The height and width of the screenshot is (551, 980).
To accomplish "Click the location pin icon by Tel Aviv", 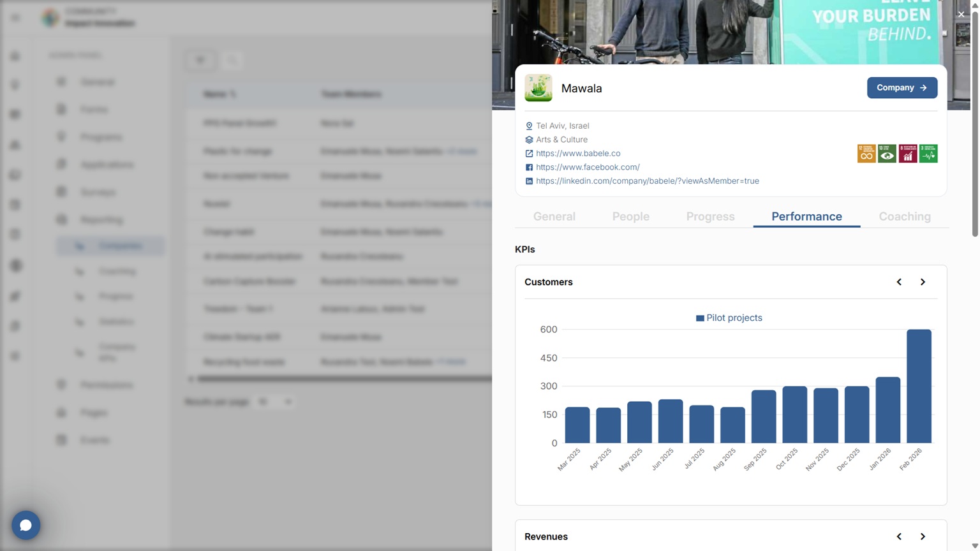I will (529, 126).
